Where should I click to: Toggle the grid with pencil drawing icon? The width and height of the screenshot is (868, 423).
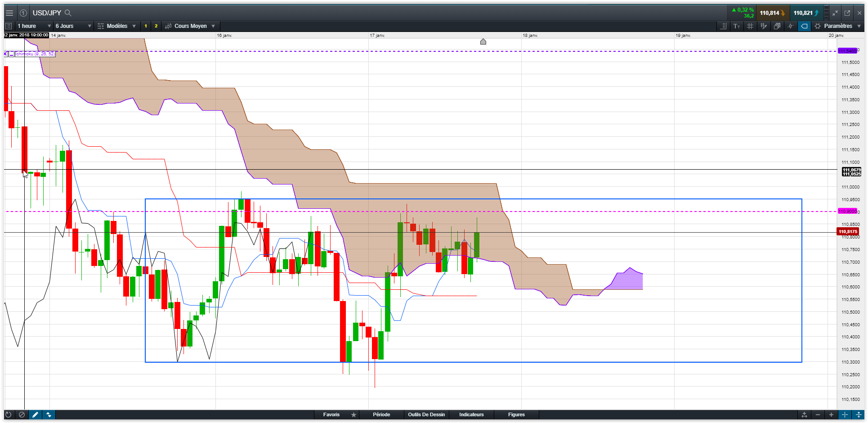(x=764, y=26)
